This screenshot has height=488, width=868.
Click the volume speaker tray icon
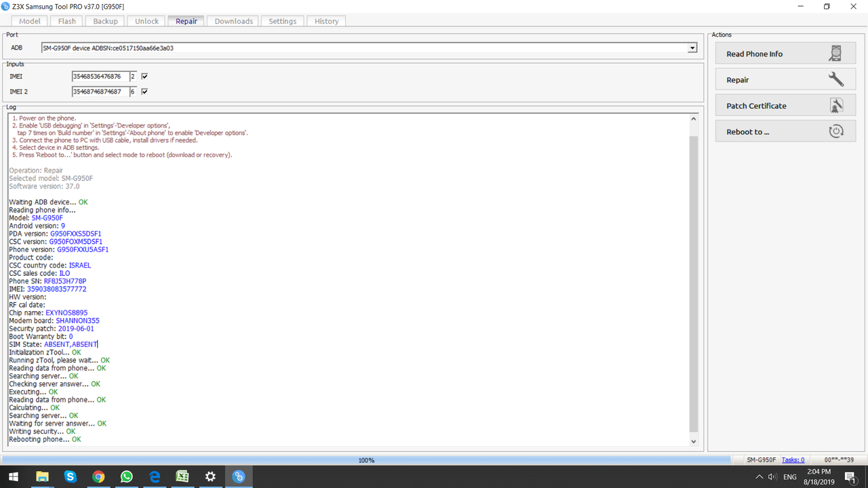pyautogui.click(x=772, y=476)
